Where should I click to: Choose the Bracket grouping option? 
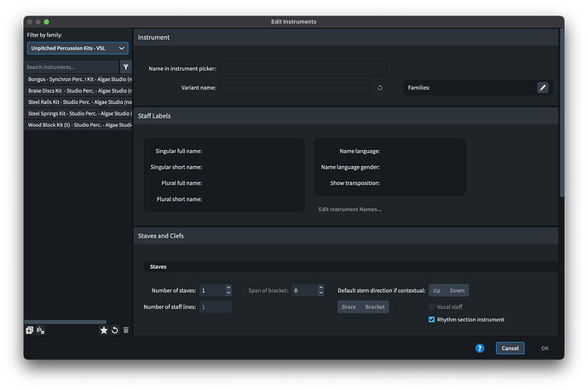tap(375, 307)
